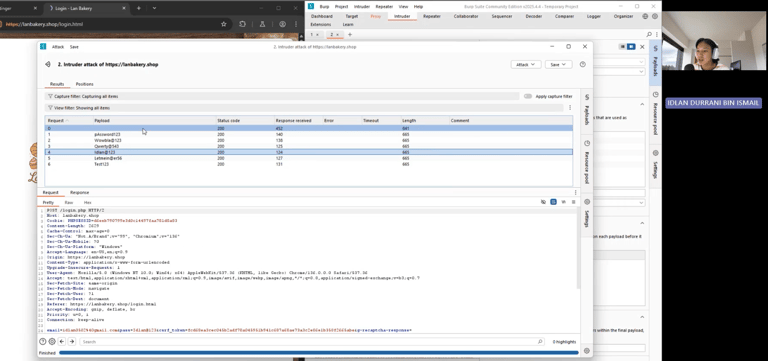Click the help icon beside Save dropdown

coord(582,64)
